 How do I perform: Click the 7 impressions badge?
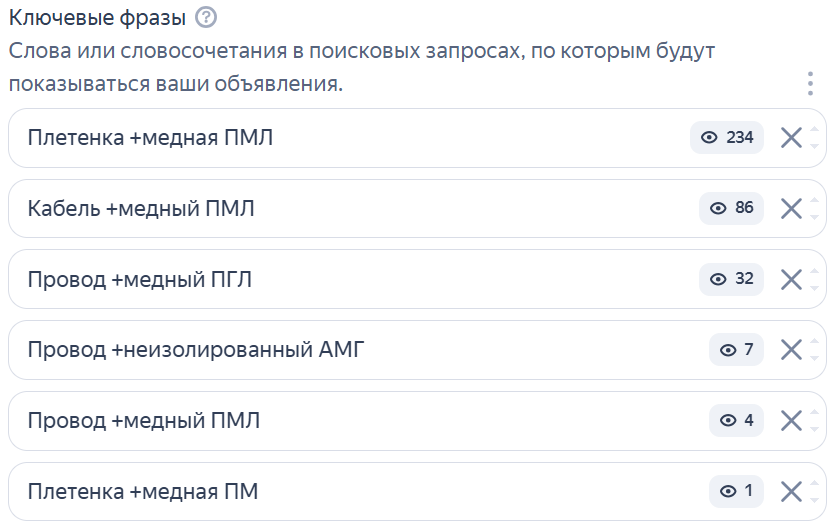coord(736,350)
